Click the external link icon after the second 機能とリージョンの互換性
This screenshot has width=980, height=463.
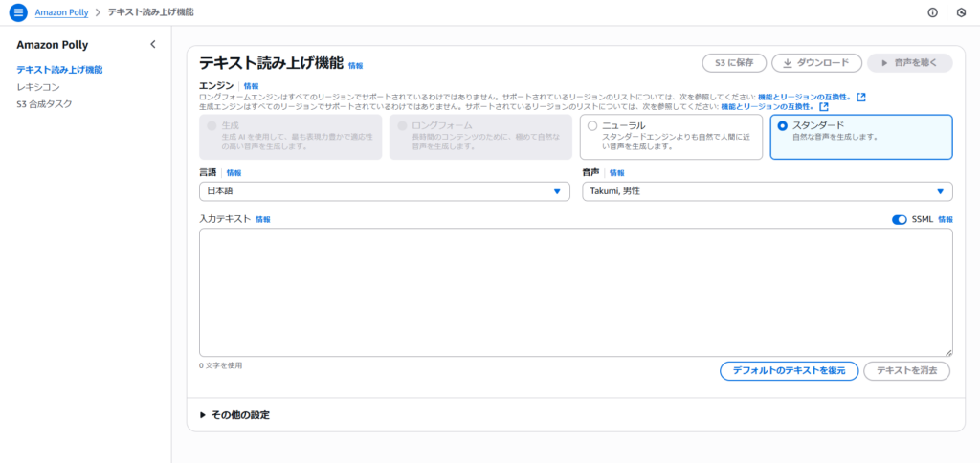(824, 107)
